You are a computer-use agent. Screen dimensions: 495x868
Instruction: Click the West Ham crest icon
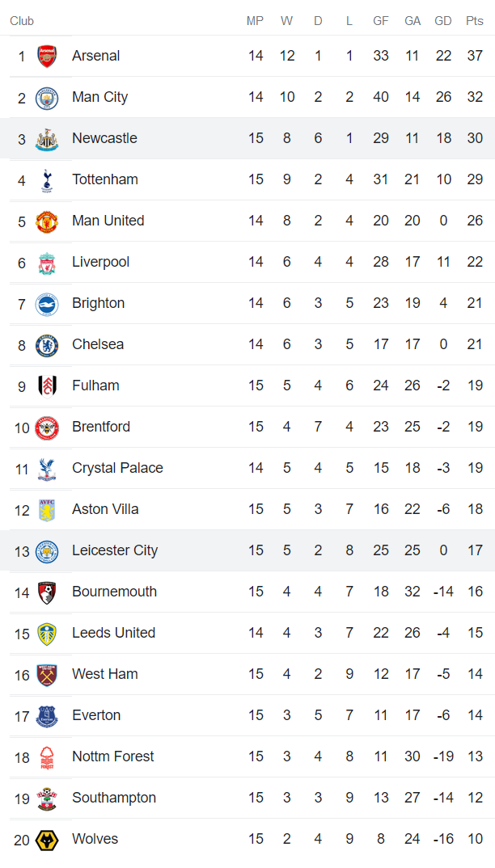[47, 674]
